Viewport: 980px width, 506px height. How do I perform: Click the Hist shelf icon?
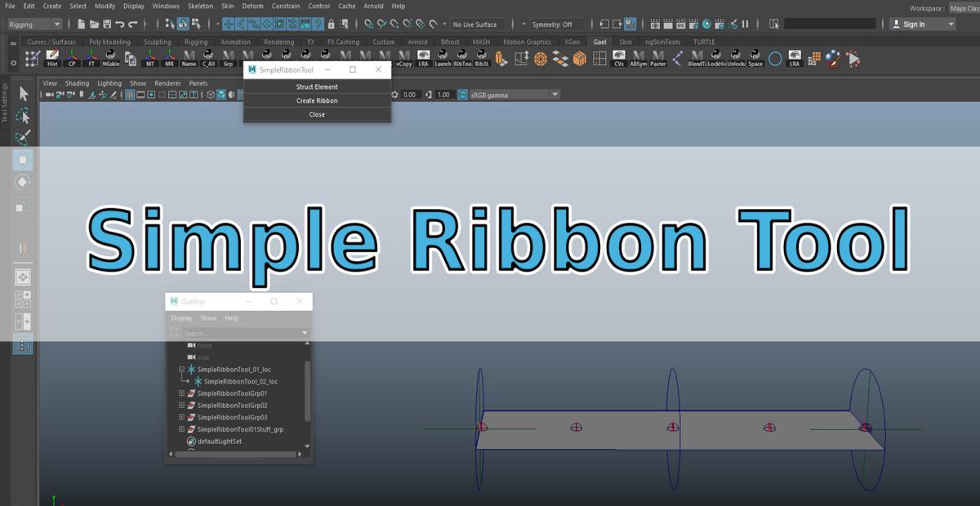pyautogui.click(x=52, y=58)
